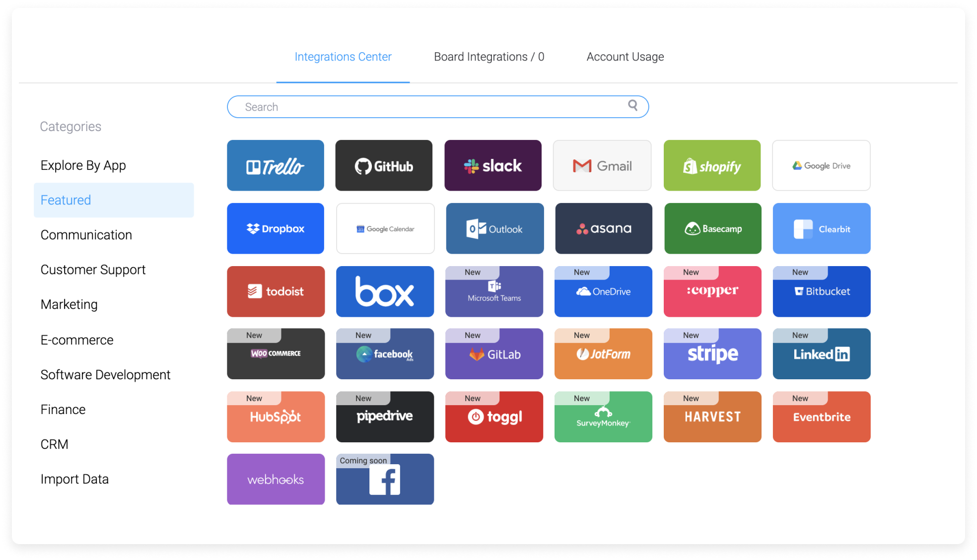
Task: Expand the Customer Support category
Action: click(x=93, y=270)
